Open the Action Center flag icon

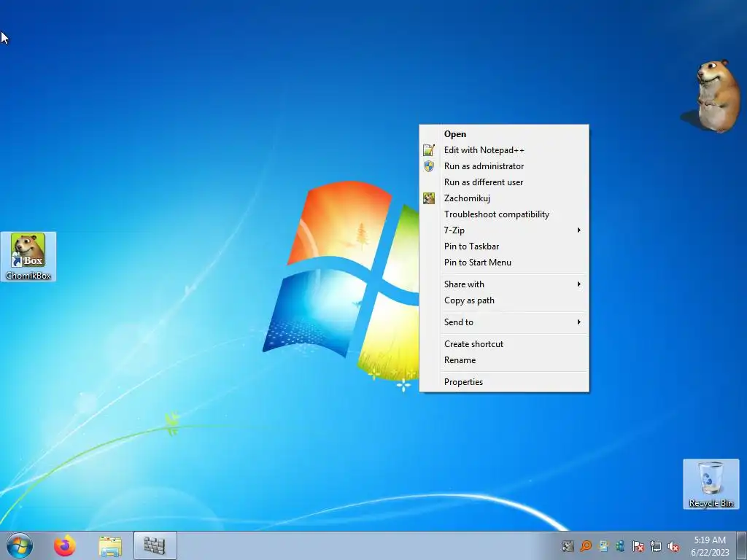click(638, 546)
